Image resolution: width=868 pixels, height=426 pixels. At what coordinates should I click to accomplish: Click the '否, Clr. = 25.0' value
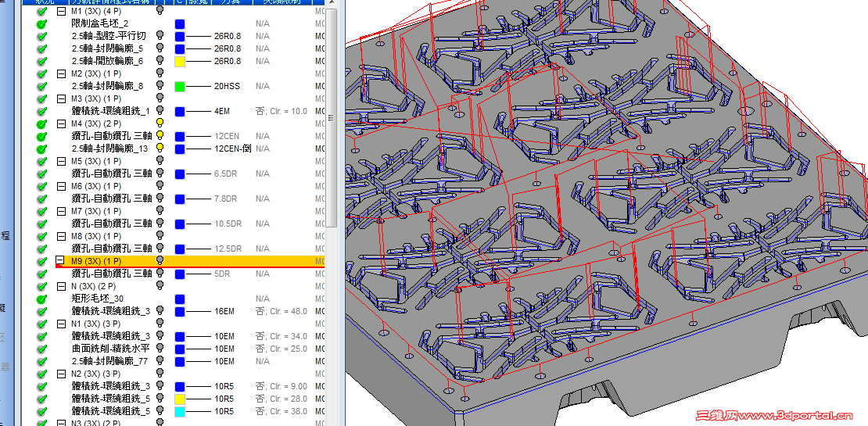(282, 349)
